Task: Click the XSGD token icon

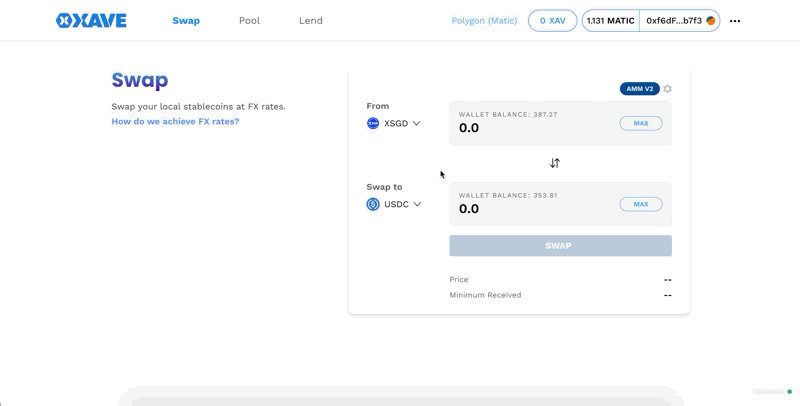Action: point(373,124)
